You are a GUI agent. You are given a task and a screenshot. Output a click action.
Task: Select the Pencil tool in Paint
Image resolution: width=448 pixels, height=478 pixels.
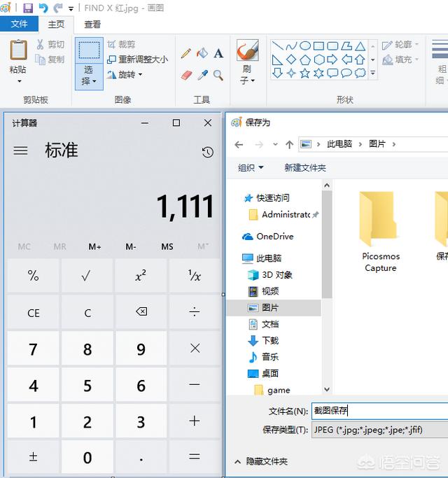(x=186, y=53)
